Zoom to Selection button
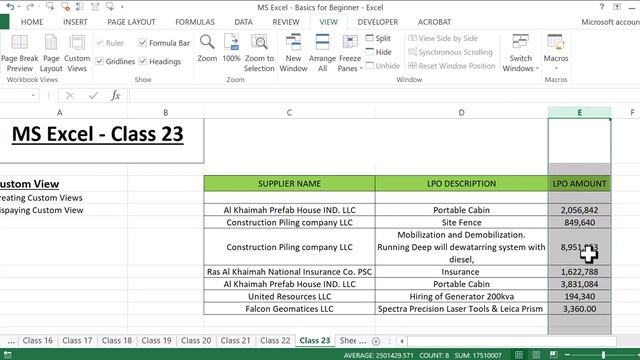This screenshot has height=360, width=640. pyautogui.click(x=259, y=53)
